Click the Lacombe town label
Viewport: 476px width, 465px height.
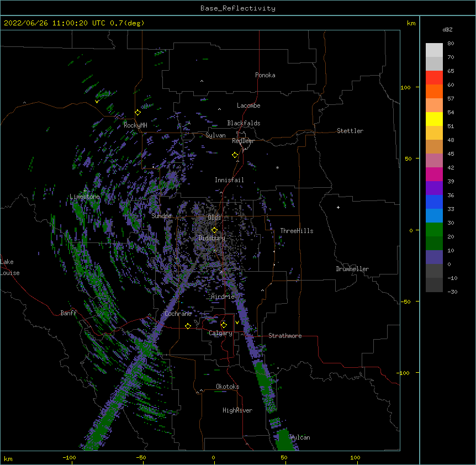(x=248, y=105)
